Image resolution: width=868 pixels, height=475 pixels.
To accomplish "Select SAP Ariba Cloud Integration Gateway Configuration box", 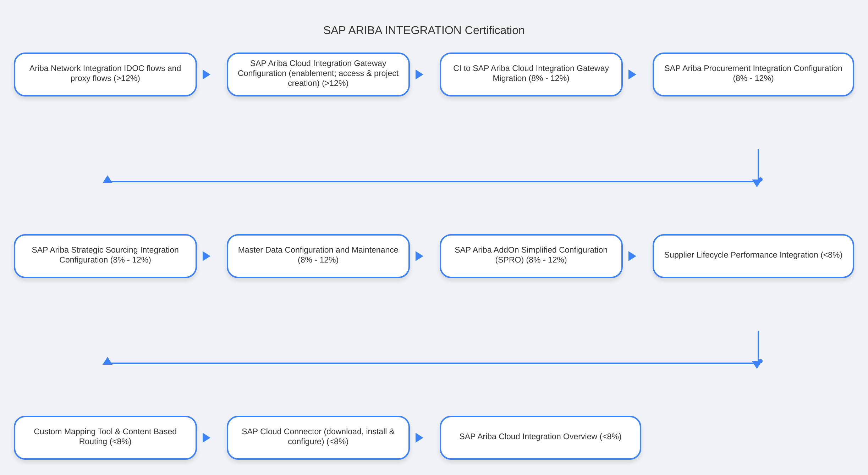I will 318,74.
